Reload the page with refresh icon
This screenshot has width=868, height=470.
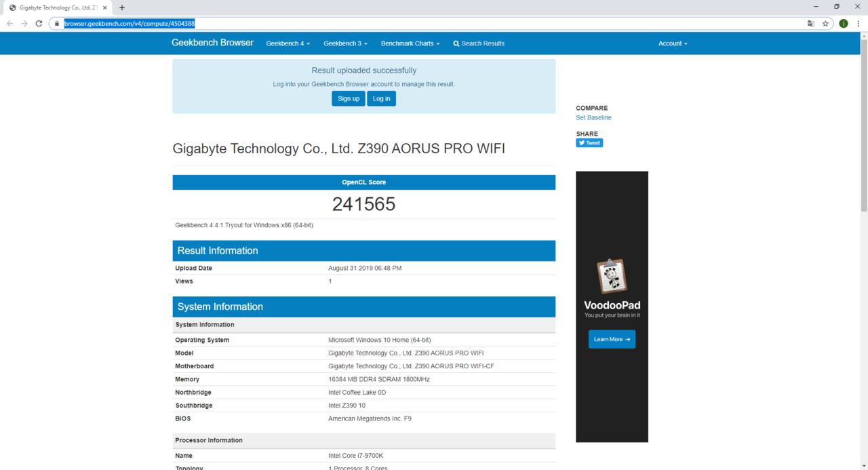click(x=39, y=23)
